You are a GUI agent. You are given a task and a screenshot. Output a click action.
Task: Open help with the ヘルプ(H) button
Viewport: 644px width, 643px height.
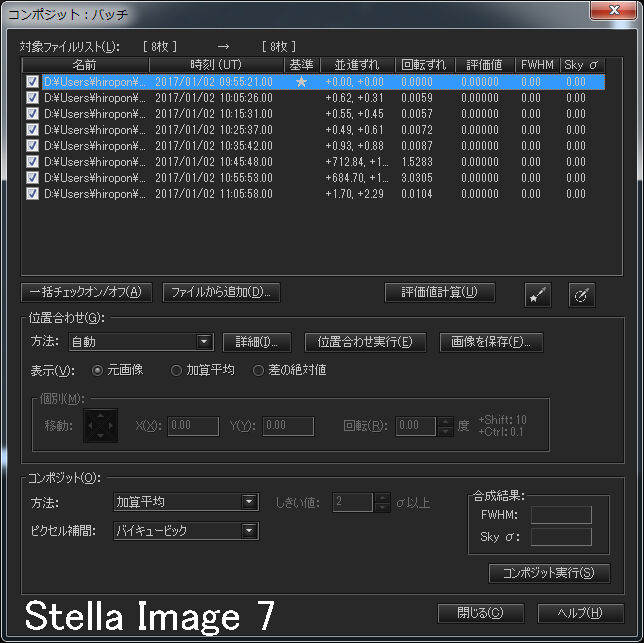click(580, 613)
